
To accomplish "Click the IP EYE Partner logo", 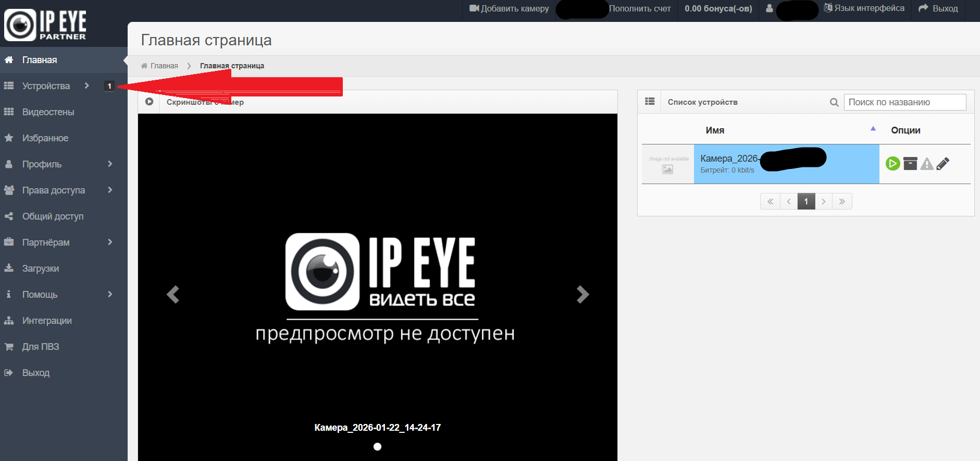I will (45, 25).
